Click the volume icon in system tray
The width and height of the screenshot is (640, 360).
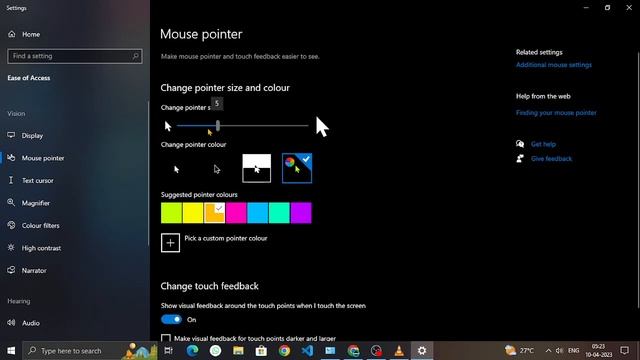(560, 351)
